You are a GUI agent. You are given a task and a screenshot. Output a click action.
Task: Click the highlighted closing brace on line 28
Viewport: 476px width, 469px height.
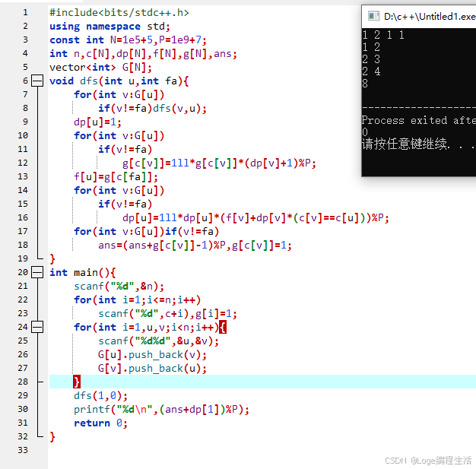click(x=77, y=382)
